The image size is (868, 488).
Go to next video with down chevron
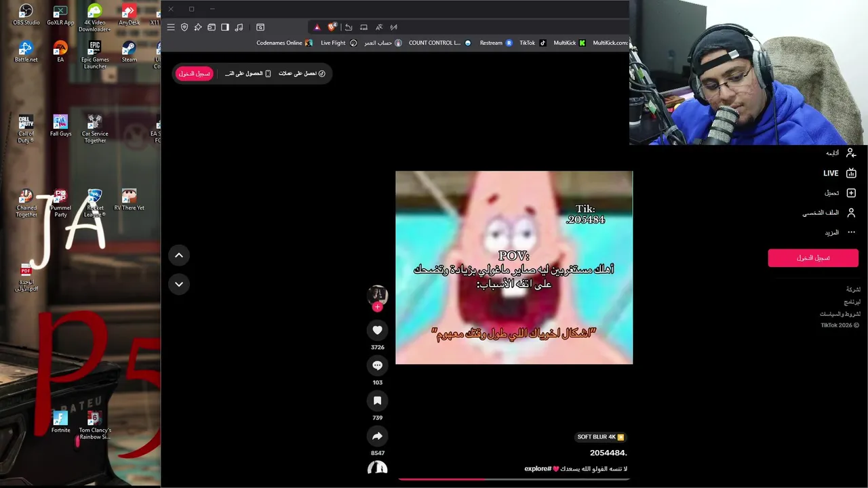[179, 284]
